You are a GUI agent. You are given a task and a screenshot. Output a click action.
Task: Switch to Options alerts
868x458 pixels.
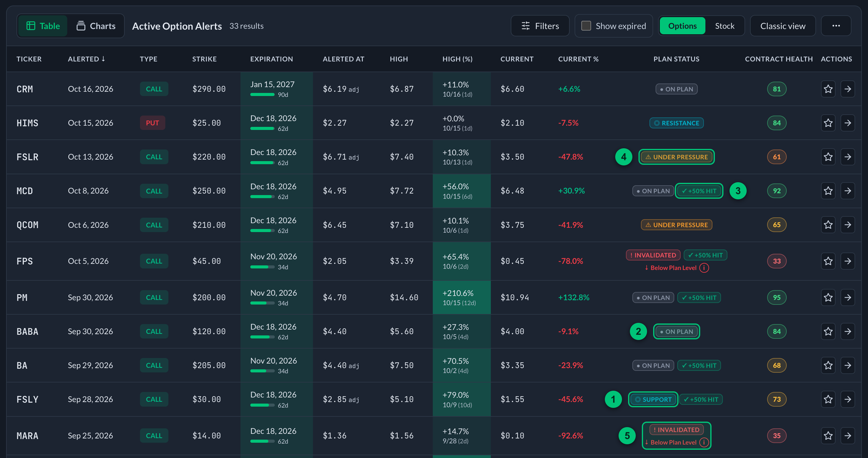pos(682,26)
